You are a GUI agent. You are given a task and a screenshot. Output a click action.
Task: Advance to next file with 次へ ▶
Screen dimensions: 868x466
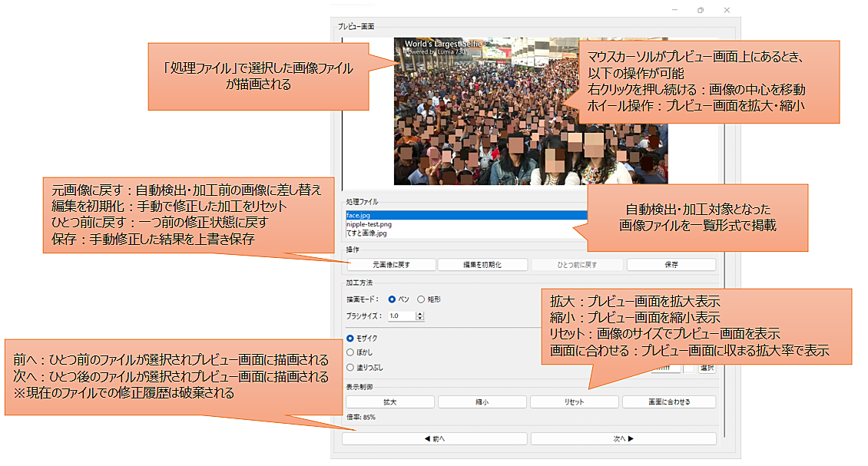[623, 439]
